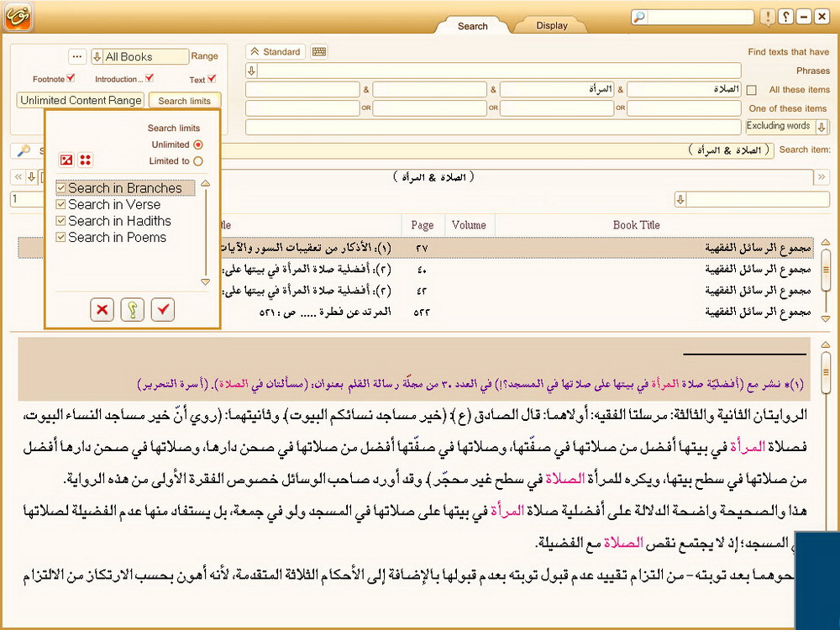Viewport: 840px width, 630px height.
Task: Click the All these items field containing الصلاة
Action: pos(684,90)
